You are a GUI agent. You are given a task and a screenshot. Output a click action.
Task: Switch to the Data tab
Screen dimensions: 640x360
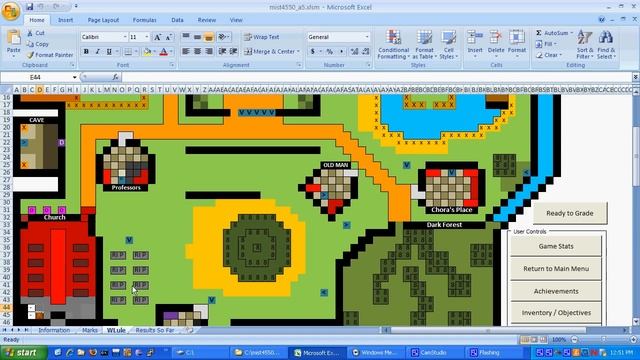(177, 20)
